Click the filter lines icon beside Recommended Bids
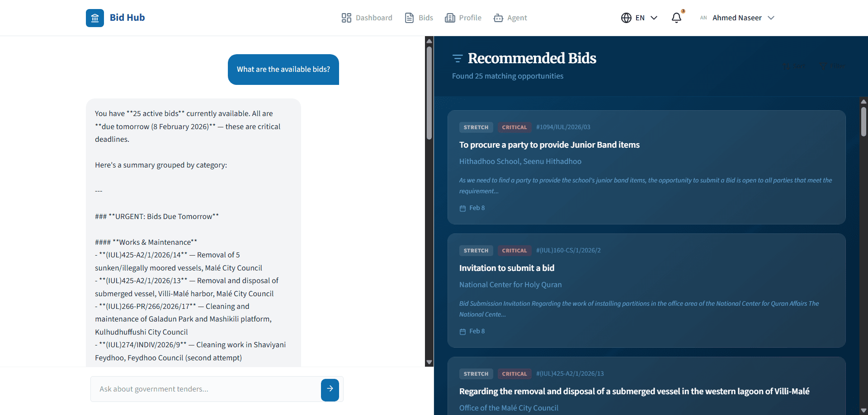868x415 pixels. [x=458, y=58]
